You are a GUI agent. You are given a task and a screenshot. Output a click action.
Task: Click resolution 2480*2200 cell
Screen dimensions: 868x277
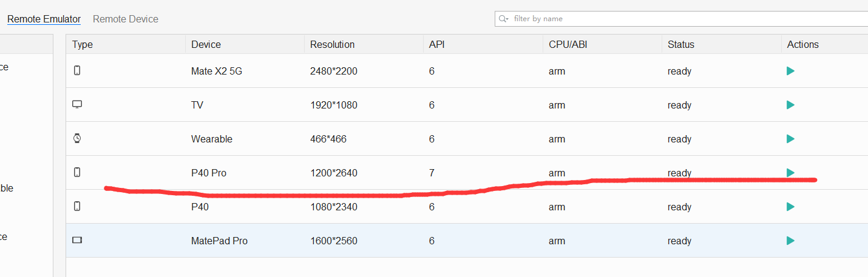click(334, 71)
